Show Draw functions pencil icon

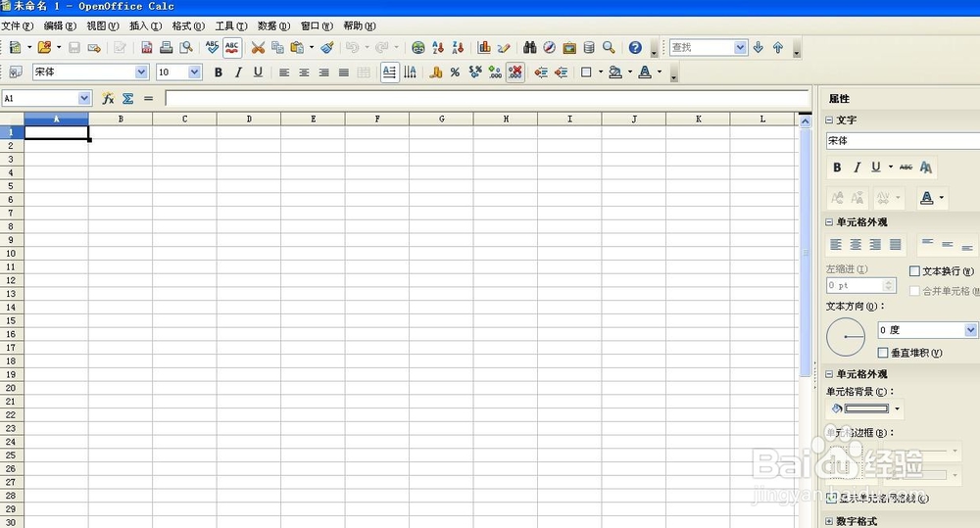point(504,47)
